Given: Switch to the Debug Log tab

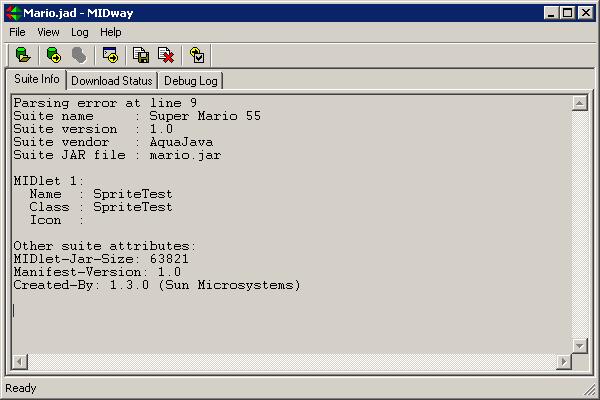Looking at the screenshot, I should coord(191,81).
